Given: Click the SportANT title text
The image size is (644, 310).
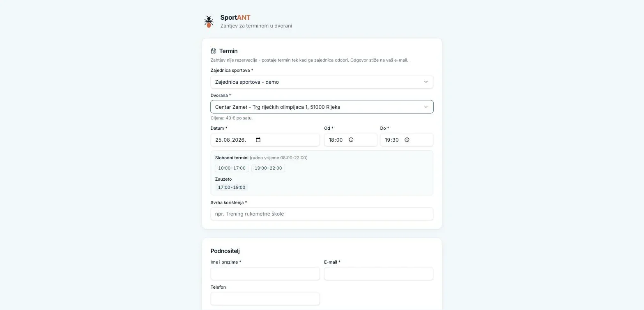Looking at the screenshot, I should [x=235, y=18].
